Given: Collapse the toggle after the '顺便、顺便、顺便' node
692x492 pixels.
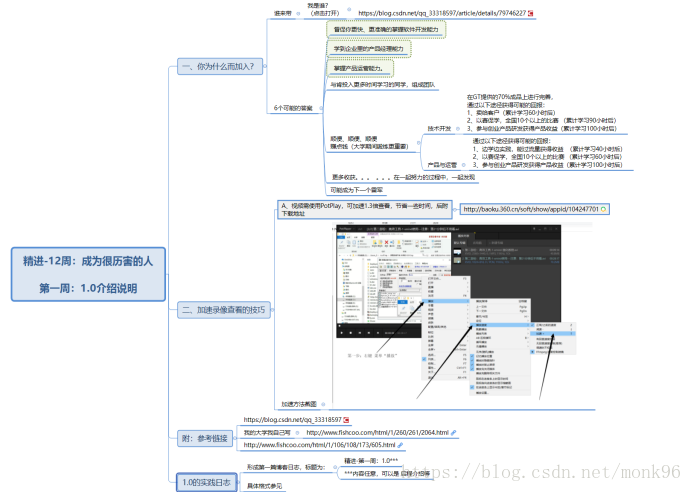Looking at the screenshot, I should click(x=419, y=143).
